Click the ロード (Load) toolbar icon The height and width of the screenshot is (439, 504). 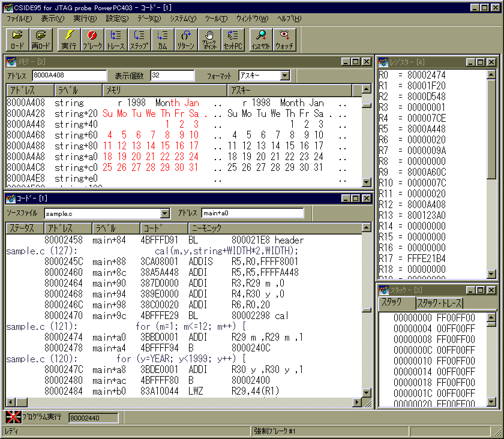pyautogui.click(x=17, y=40)
